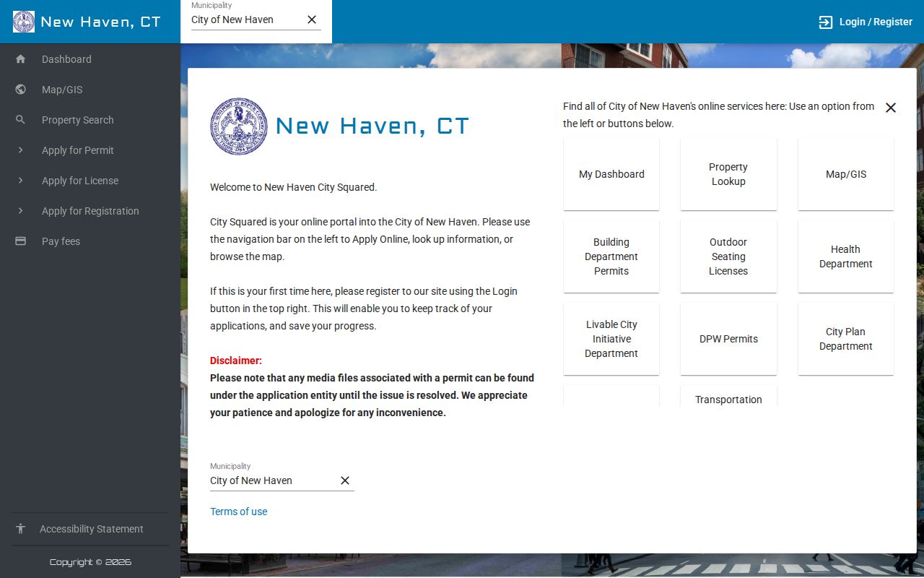The width and height of the screenshot is (924, 578).
Task: Click the red Disclaimer heading
Action: tap(236, 361)
